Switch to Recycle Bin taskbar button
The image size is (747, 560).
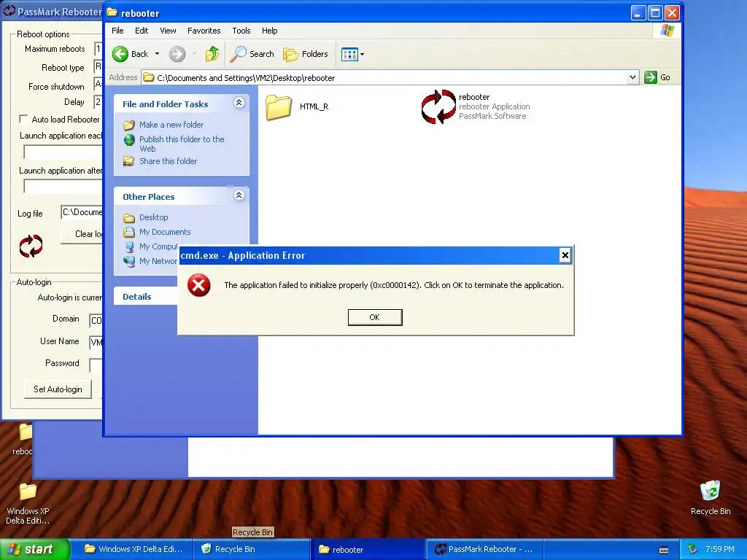[x=252, y=549]
